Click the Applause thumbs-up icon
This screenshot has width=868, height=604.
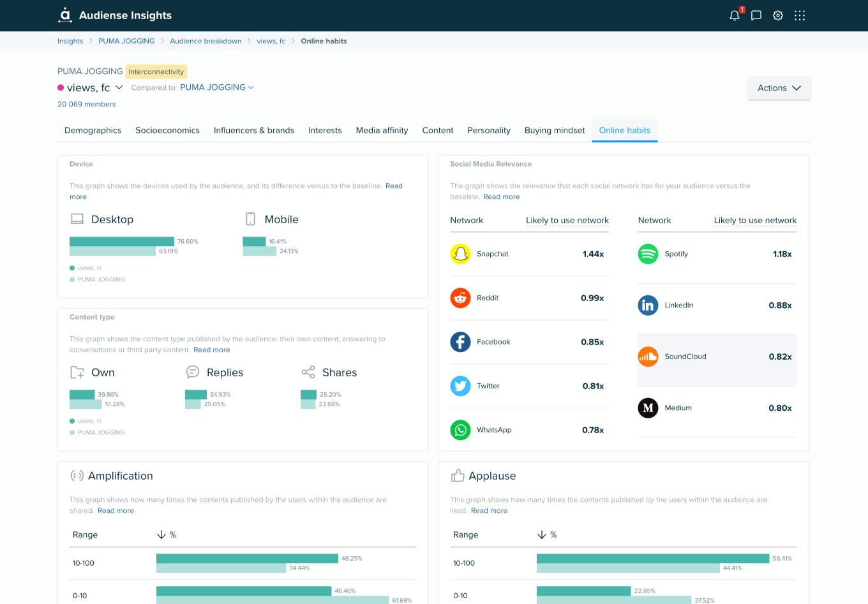click(x=458, y=476)
